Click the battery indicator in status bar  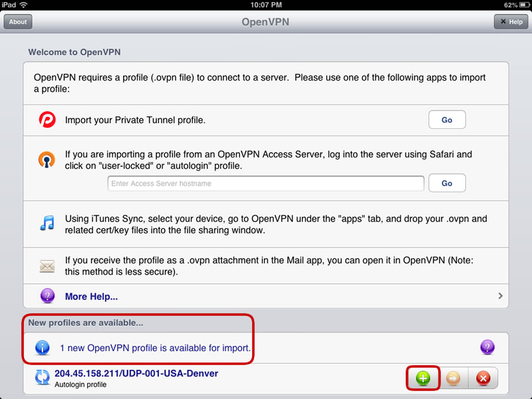524,5
